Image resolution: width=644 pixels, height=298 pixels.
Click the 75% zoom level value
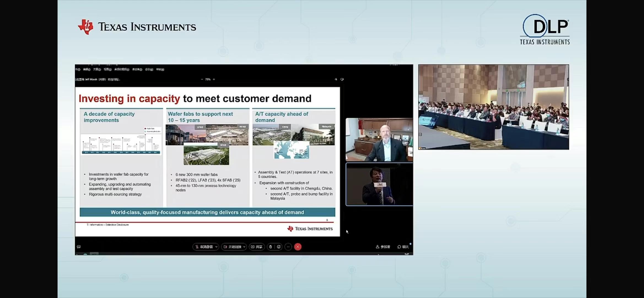(x=208, y=79)
